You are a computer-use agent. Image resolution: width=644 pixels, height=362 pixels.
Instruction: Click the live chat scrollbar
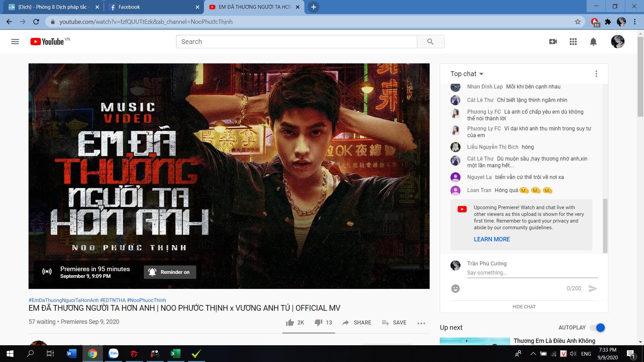pyautogui.click(x=605, y=225)
